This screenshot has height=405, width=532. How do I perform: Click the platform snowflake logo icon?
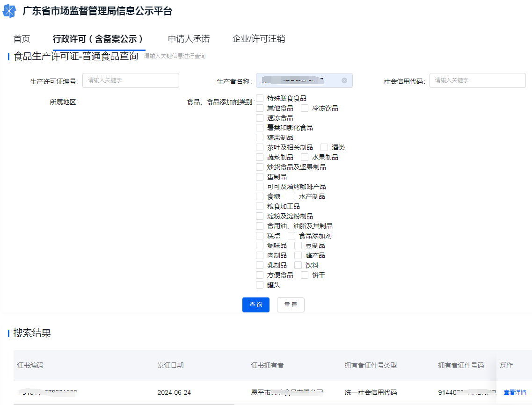click(9, 11)
